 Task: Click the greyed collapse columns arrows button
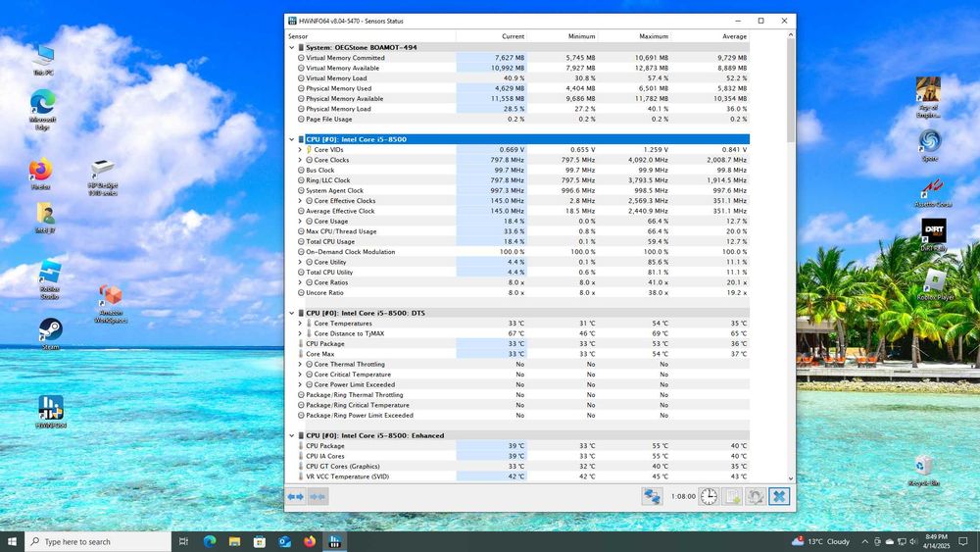[318, 496]
